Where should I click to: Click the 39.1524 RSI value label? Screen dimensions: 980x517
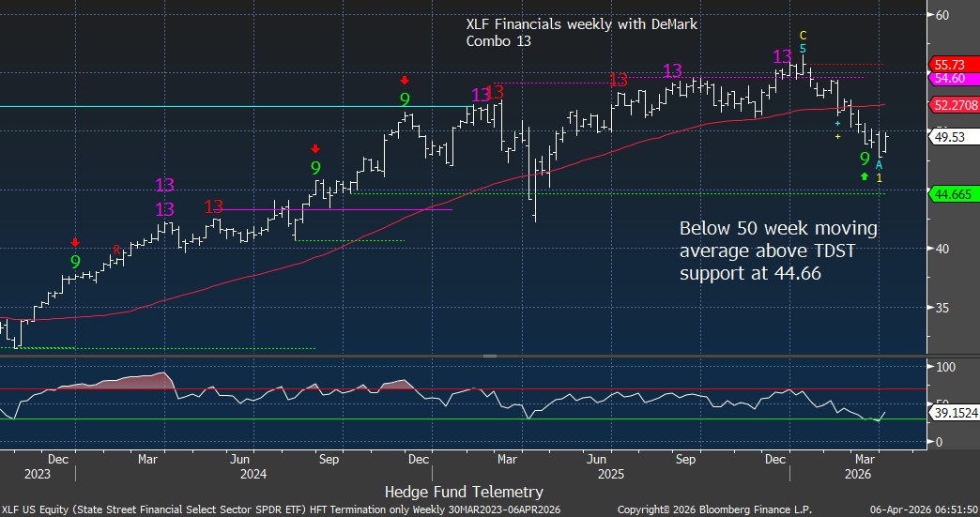pyautogui.click(x=952, y=411)
